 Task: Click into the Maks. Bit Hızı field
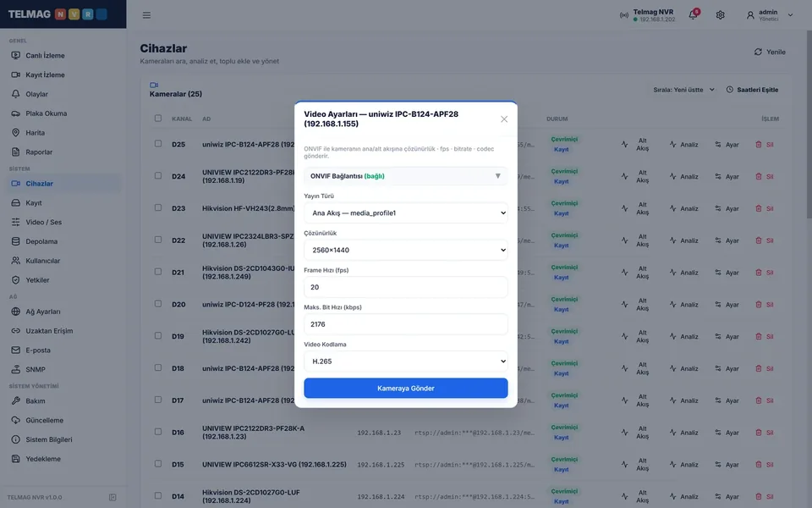[405, 324]
